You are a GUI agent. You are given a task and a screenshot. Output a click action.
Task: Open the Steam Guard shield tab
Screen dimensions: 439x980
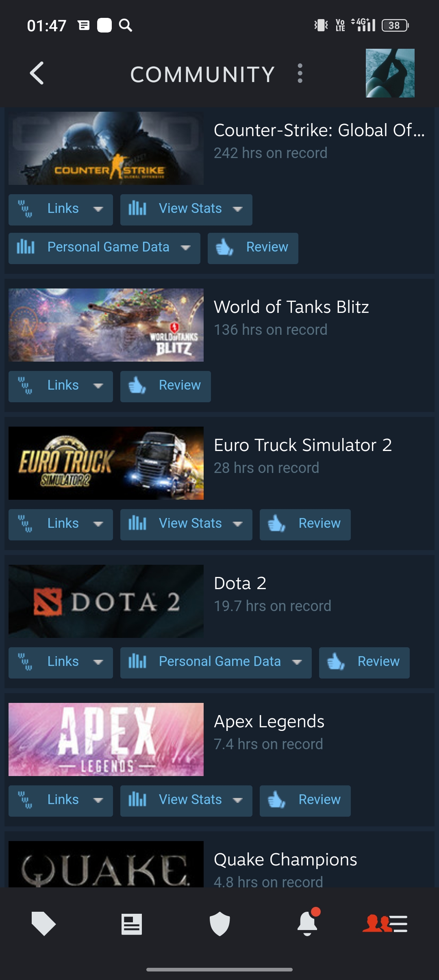click(219, 924)
